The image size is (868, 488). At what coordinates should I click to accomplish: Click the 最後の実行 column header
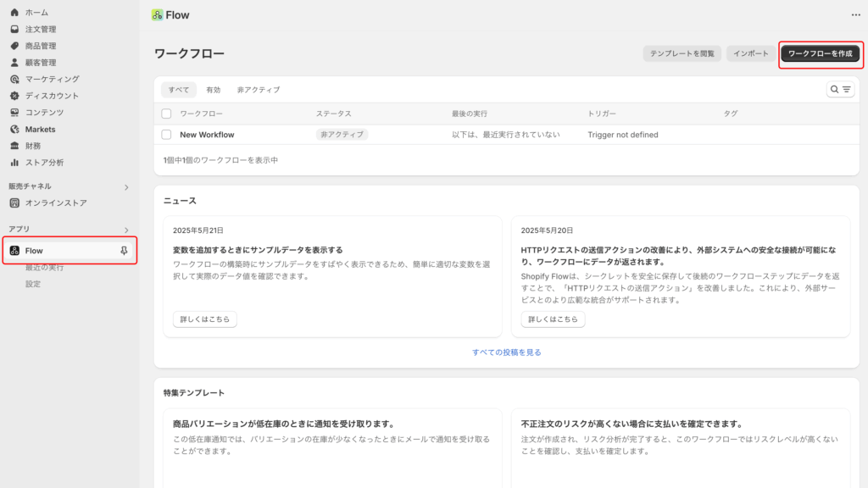tap(470, 114)
